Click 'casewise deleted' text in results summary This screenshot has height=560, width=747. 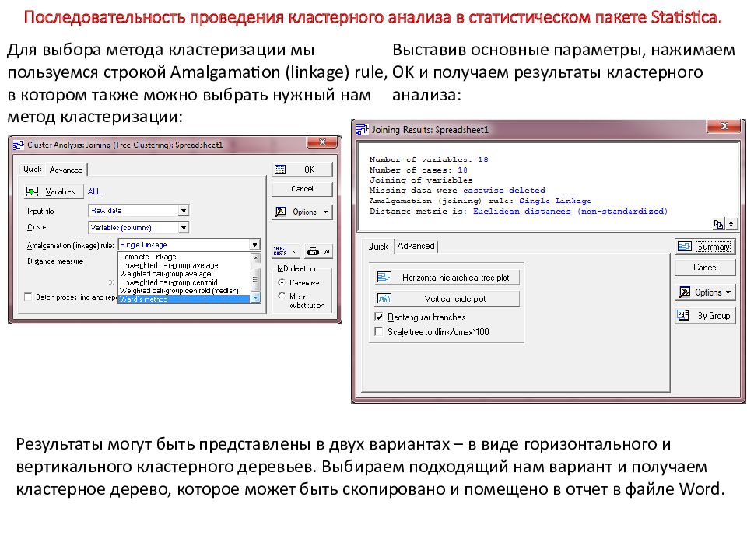point(504,191)
